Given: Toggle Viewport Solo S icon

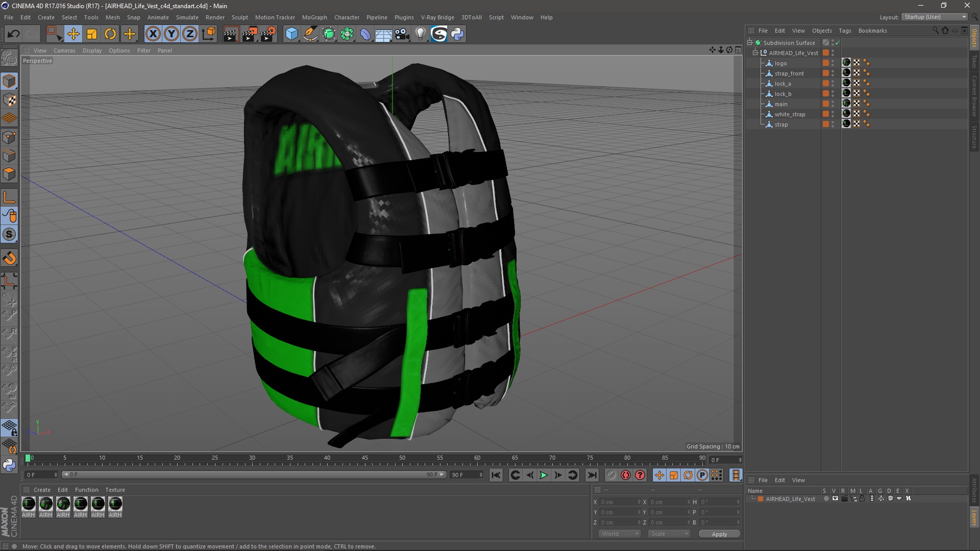Looking at the screenshot, I should click(9, 235).
